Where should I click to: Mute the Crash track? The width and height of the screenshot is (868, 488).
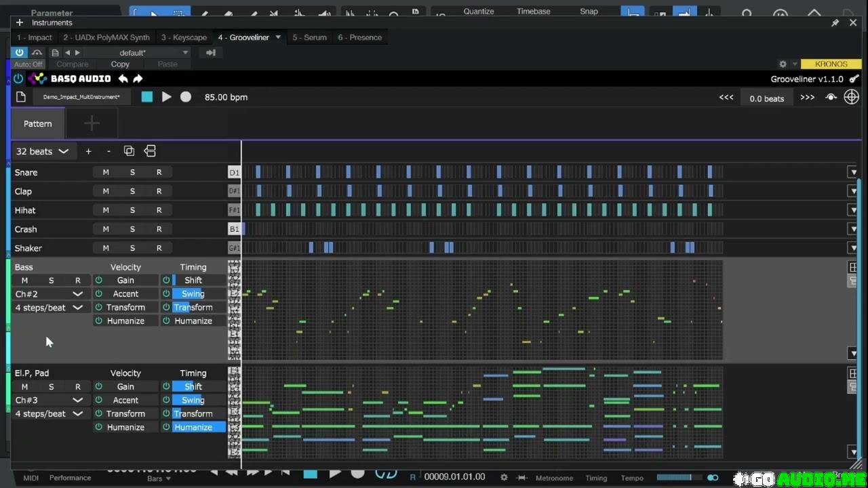click(106, 229)
